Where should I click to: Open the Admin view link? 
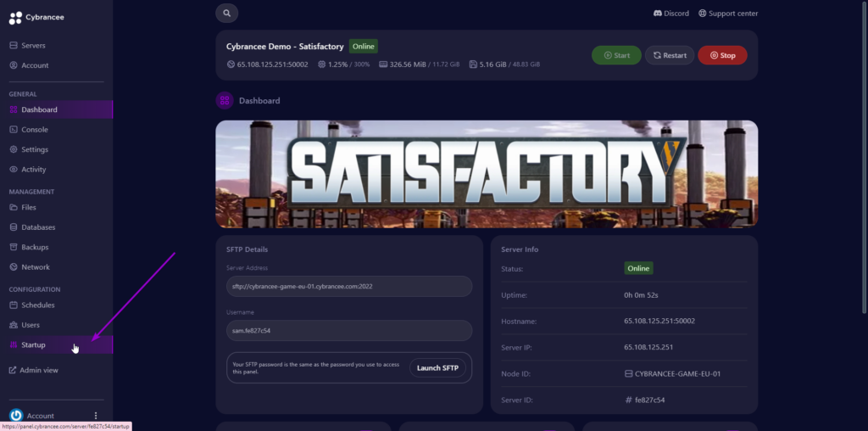(34, 370)
